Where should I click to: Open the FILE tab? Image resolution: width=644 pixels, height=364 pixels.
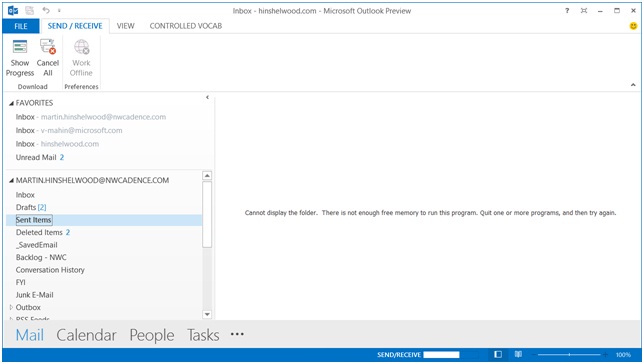point(21,26)
